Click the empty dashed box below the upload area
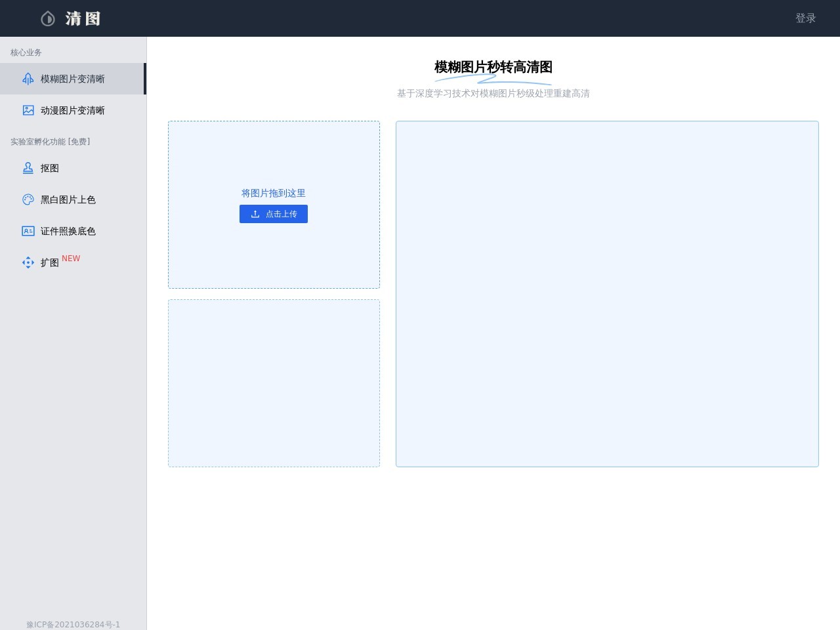This screenshot has width=840, height=630. pyautogui.click(x=274, y=383)
